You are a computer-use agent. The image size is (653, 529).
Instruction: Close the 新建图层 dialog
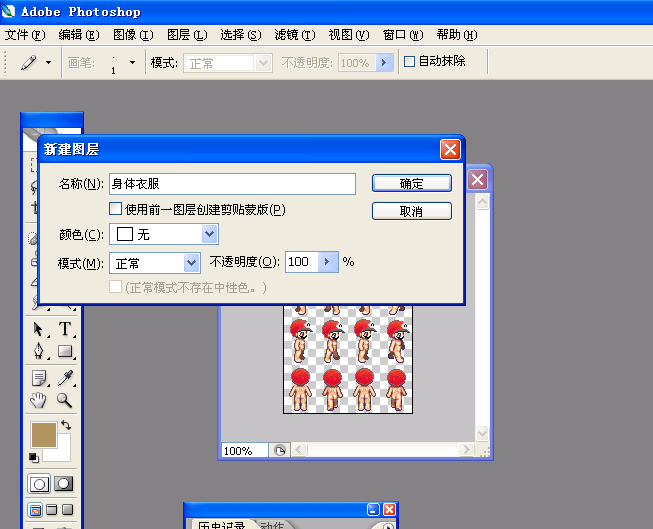(450, 149)
